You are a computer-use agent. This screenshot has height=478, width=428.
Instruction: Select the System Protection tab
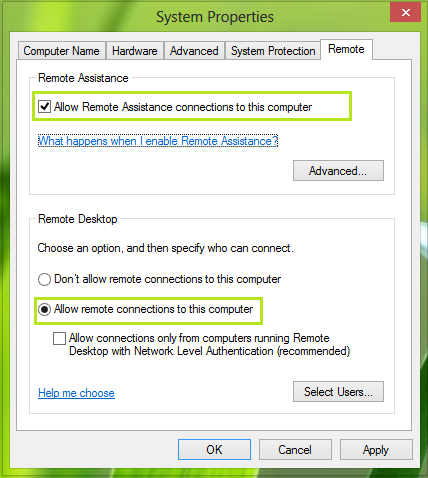273,51
